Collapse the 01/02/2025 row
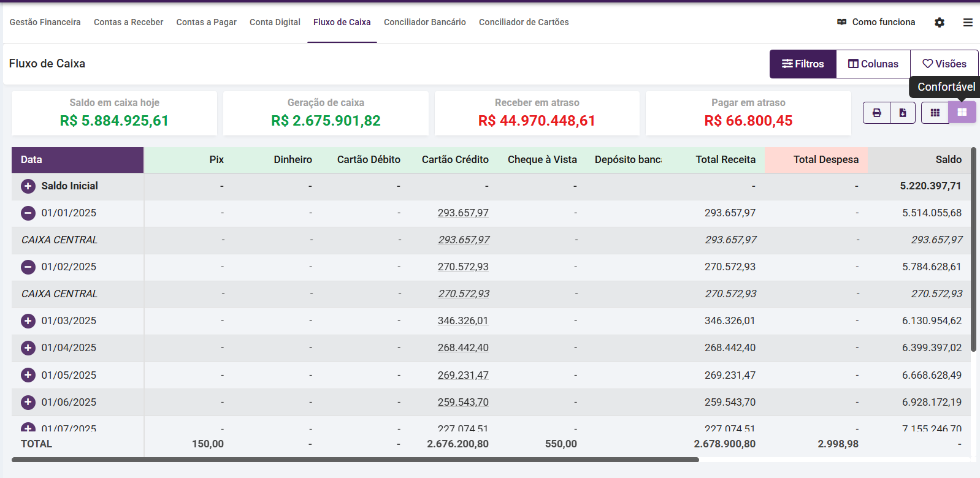 (x=28, y=267)
